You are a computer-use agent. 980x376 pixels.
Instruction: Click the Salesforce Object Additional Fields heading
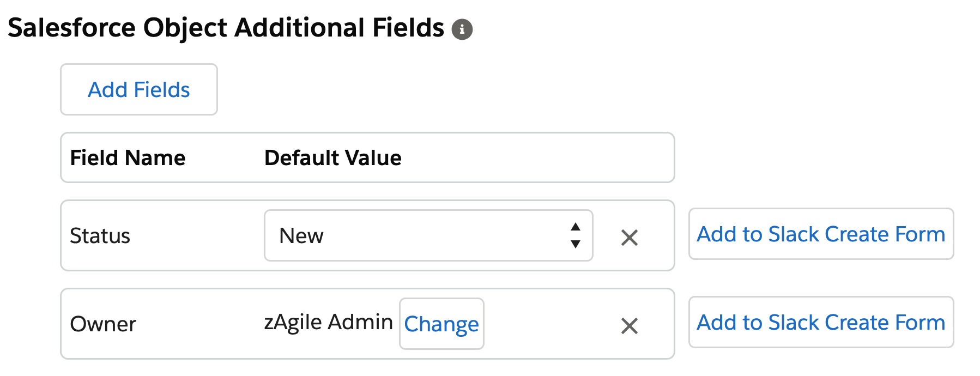click(x=226, y=28)
